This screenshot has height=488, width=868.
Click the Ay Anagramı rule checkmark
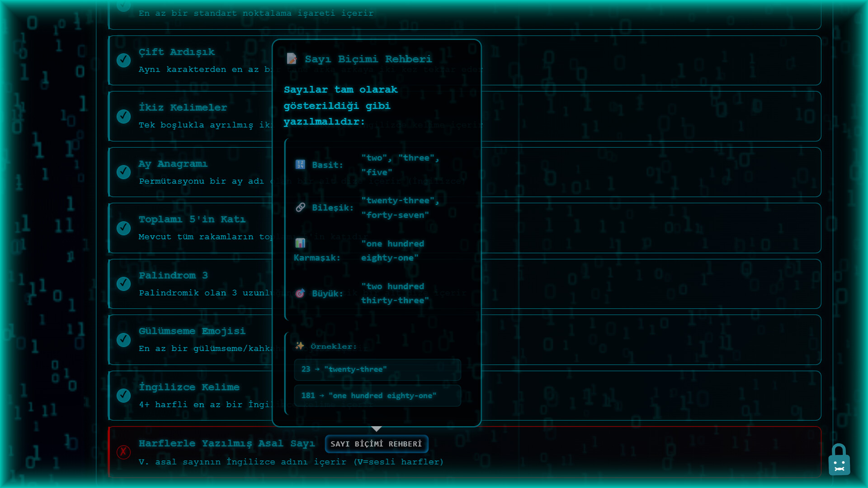click(x=123, y=172)
